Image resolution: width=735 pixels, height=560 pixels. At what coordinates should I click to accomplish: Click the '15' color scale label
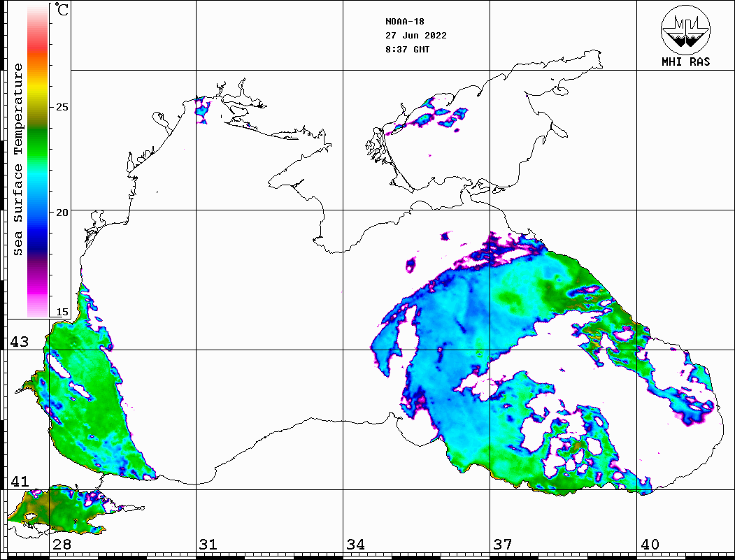point(62,312)
